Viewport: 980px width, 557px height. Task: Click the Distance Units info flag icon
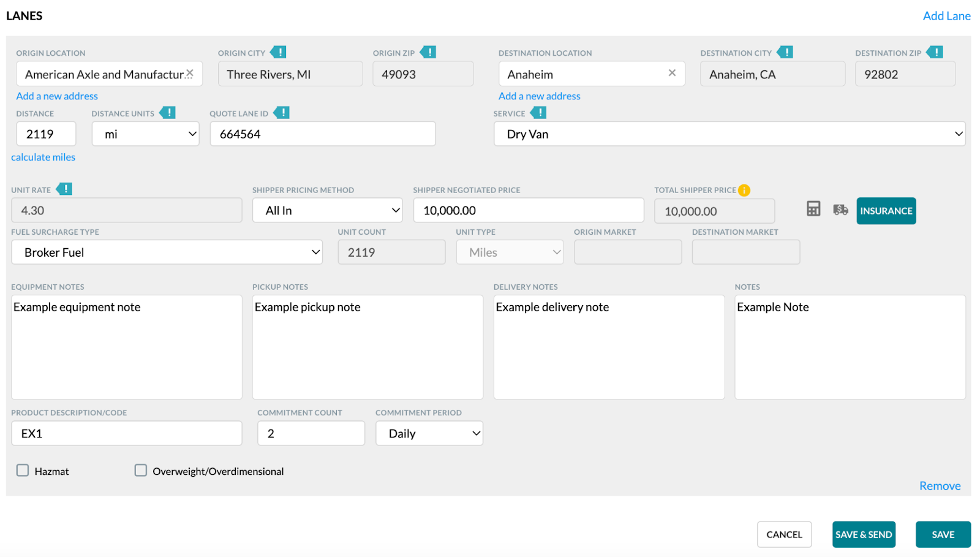pos(167,113)
